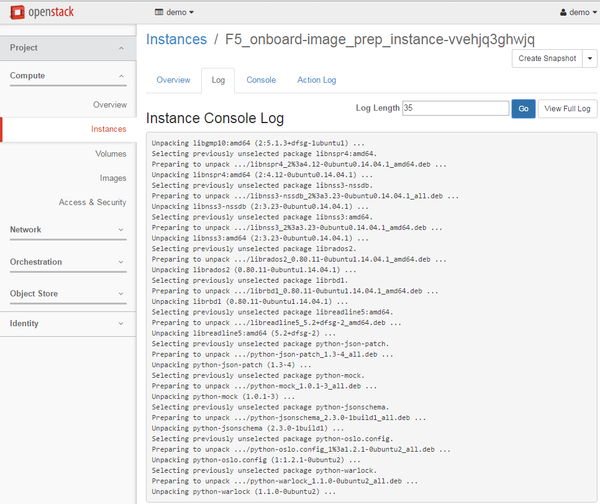Click line 'Unpacking librbd1 (0.80.11-0ubuntu1.14.04.1)'
The height and width of the screenshot is (504, 600).
(x=249, y=302)
